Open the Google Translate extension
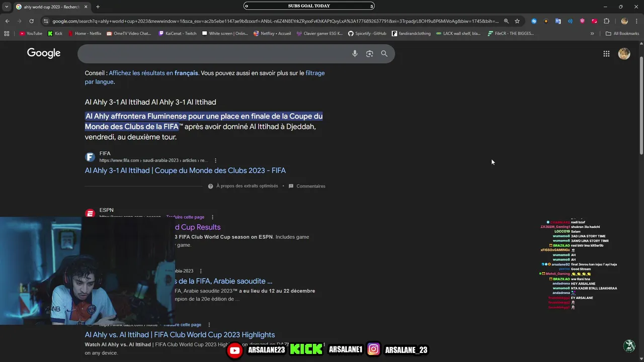The image size is (644, 362). (558, 21)
